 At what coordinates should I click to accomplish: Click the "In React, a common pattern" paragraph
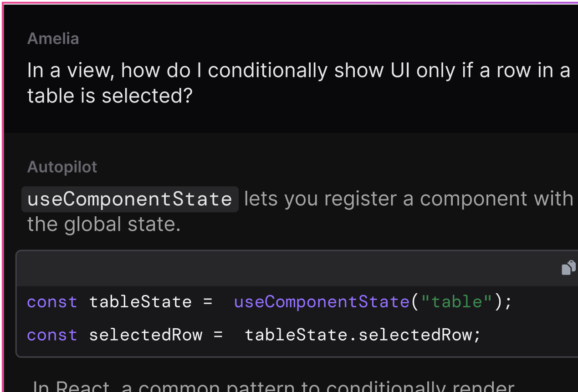click(x=273, y=387)
